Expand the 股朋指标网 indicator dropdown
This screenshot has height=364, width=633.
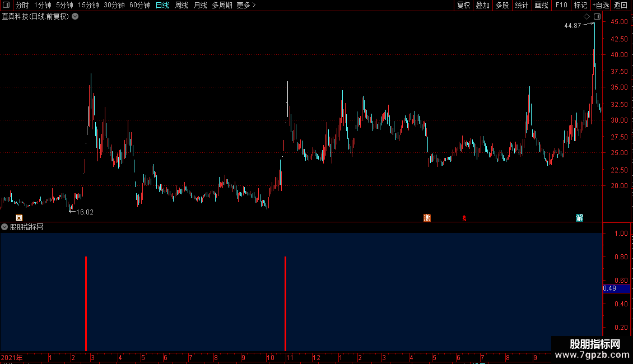coord(4,227)
